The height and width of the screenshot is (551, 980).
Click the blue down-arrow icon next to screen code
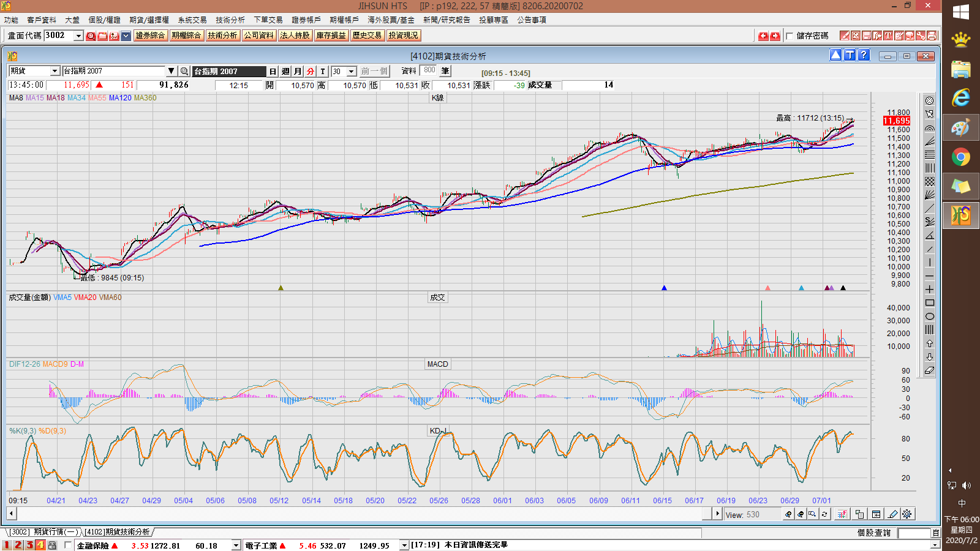[126, 36]
